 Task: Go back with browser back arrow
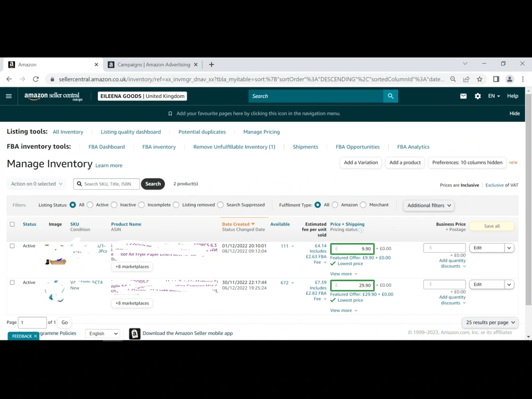pos(9,79)
